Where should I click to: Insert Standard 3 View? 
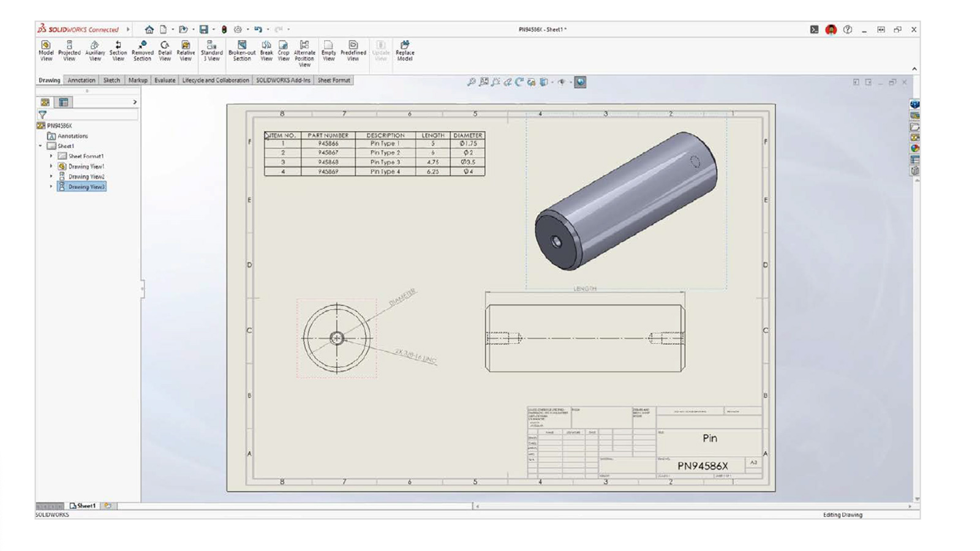coord(211,51)
